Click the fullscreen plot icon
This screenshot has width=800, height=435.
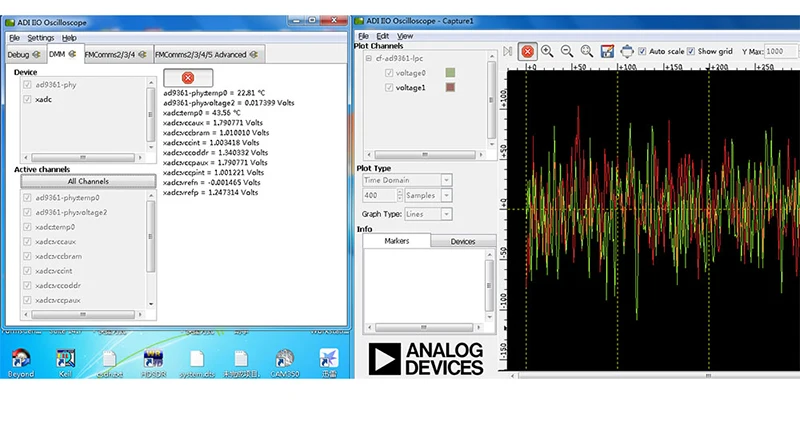click(x=627, y=51)
